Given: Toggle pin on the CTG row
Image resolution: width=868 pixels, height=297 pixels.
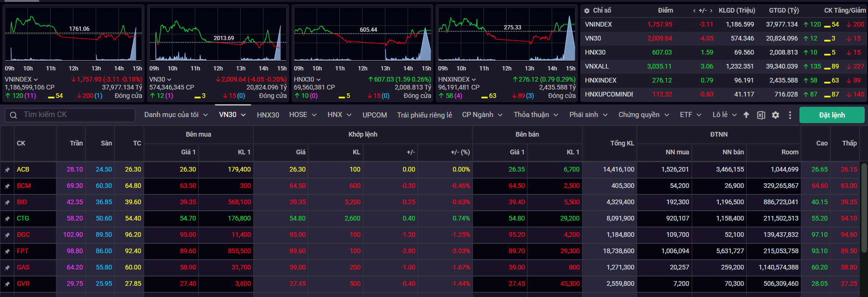Looking at the screenshot, I should tap(7, 219).
